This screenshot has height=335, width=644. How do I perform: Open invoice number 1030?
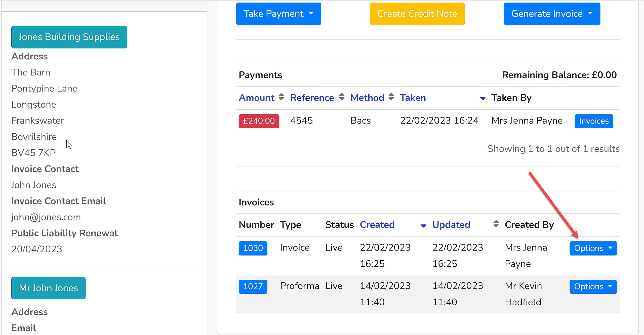point(253,248)
